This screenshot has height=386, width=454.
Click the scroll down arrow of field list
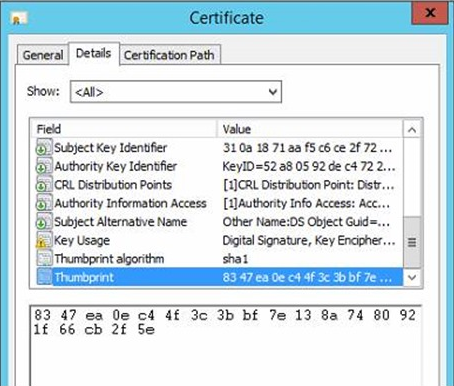click(x=412, y=277)
